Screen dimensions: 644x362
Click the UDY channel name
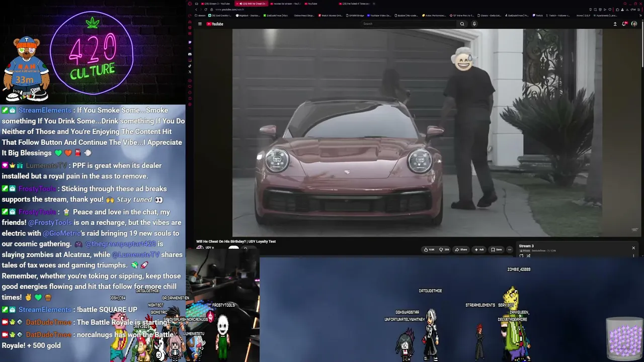pyautogui.click(x=209, y=248)
